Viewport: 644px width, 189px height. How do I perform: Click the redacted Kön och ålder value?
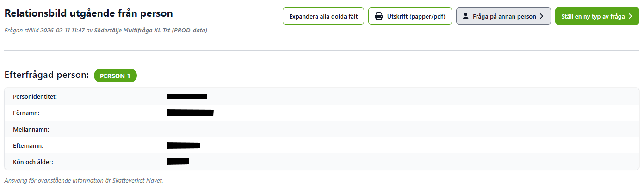(x=178, y=162)
